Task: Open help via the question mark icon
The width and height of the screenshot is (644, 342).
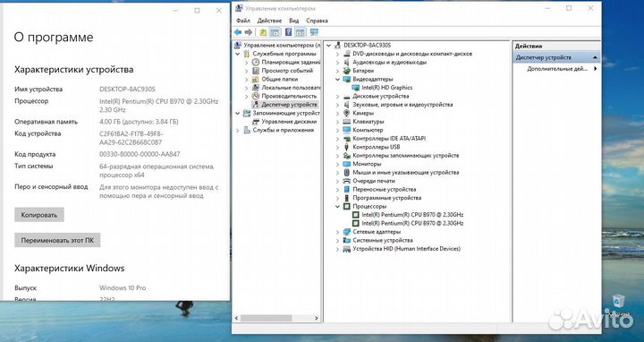Action: tap(288, 32)
